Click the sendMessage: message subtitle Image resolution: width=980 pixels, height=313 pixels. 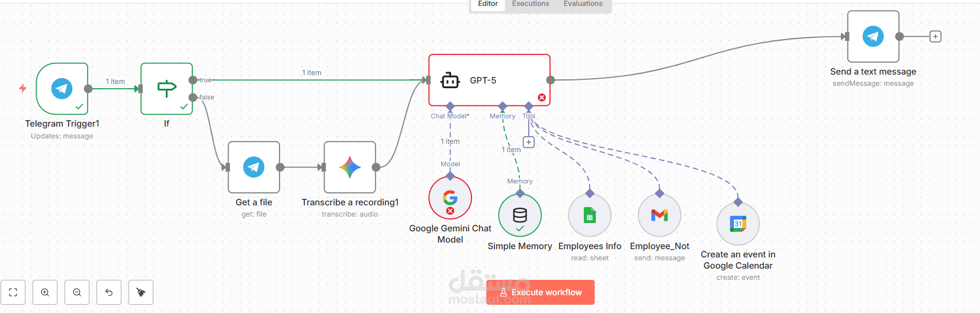point(873,83)
